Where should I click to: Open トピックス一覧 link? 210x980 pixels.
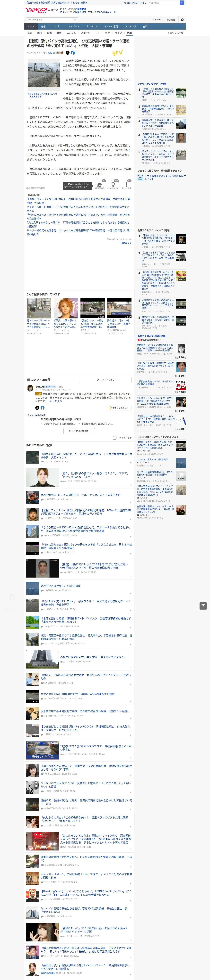tap(175, 33)
